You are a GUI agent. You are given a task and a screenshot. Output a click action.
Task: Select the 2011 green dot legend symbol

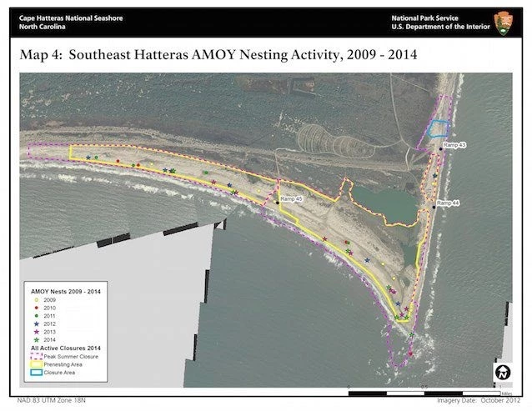(36, 318)
